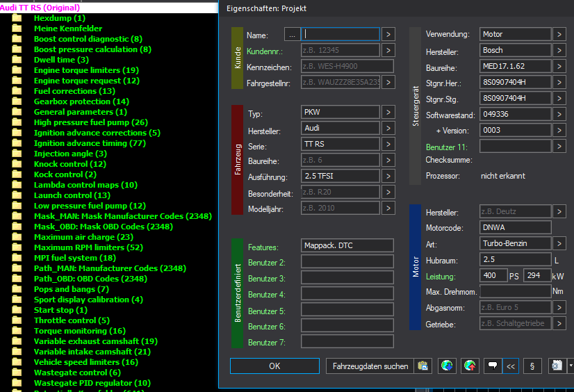Click the Benutzer 2 input field
The height and width of the screenshot is (392, 574).
347,262
